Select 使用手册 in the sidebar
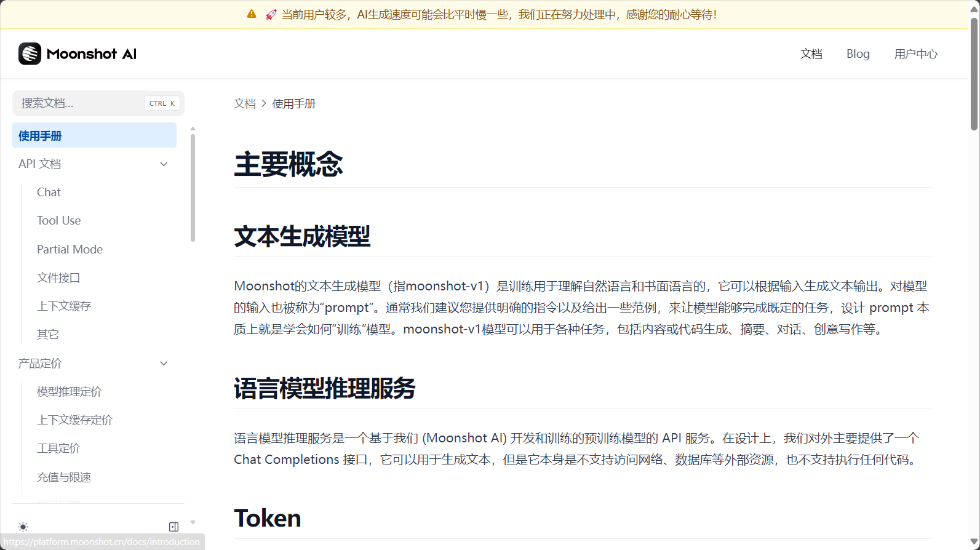 tap(94, 135)
